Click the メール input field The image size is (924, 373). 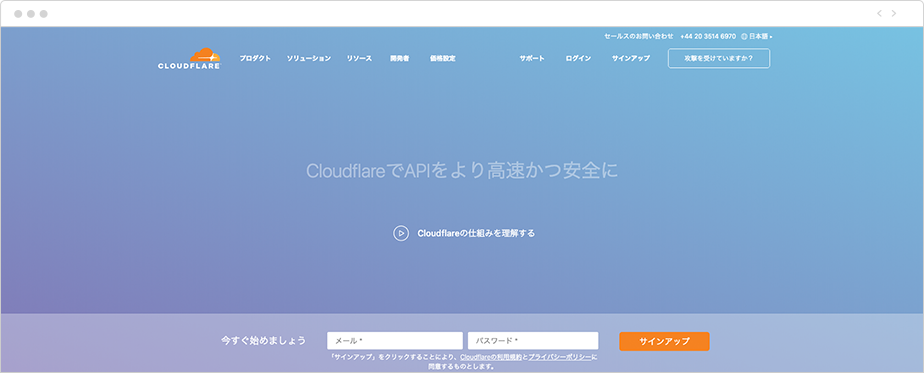click(395, 341)
